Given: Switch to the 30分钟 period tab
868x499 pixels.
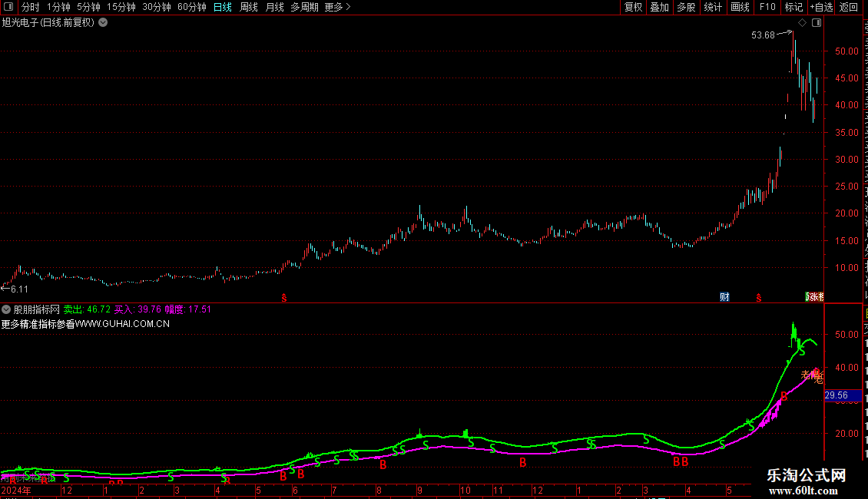Looking at the screenshot, I should [x=157, y=7].
